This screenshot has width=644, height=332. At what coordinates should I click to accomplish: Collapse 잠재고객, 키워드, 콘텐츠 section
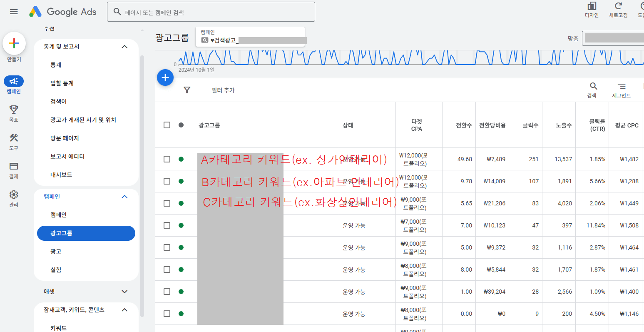124,310
